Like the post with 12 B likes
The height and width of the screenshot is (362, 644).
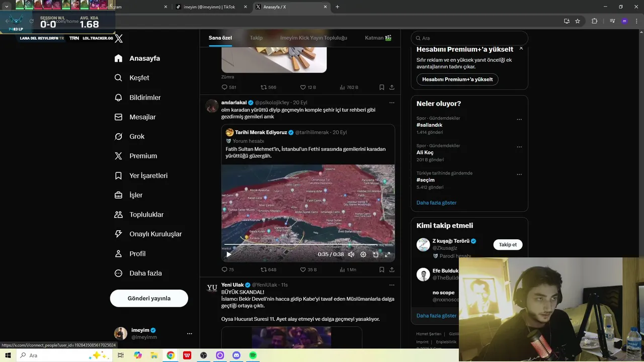308,87
